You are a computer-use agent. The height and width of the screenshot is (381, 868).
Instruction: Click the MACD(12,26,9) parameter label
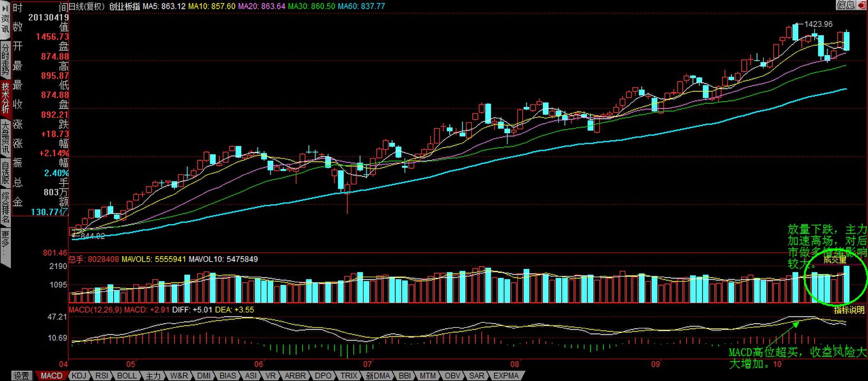coord(95,310)
